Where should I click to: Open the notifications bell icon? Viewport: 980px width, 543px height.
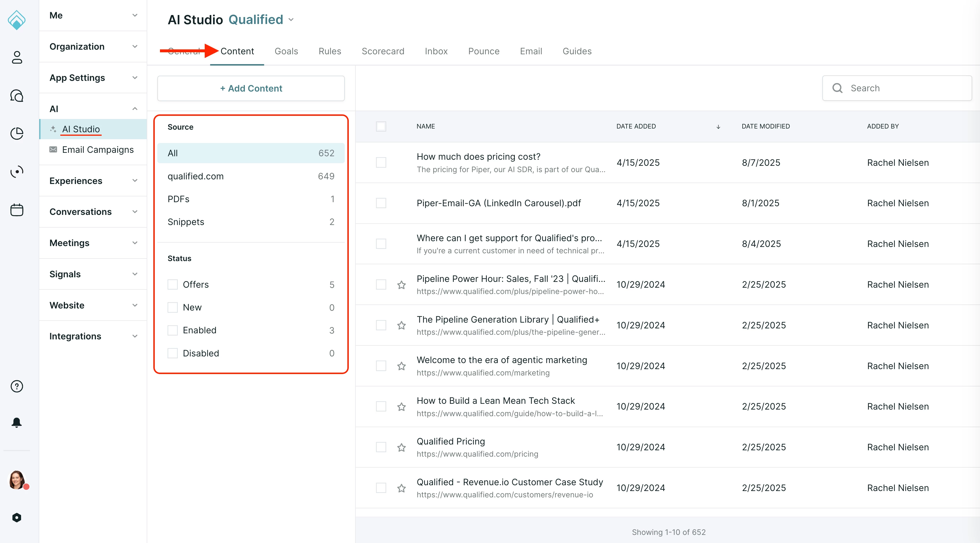(17, 423)
